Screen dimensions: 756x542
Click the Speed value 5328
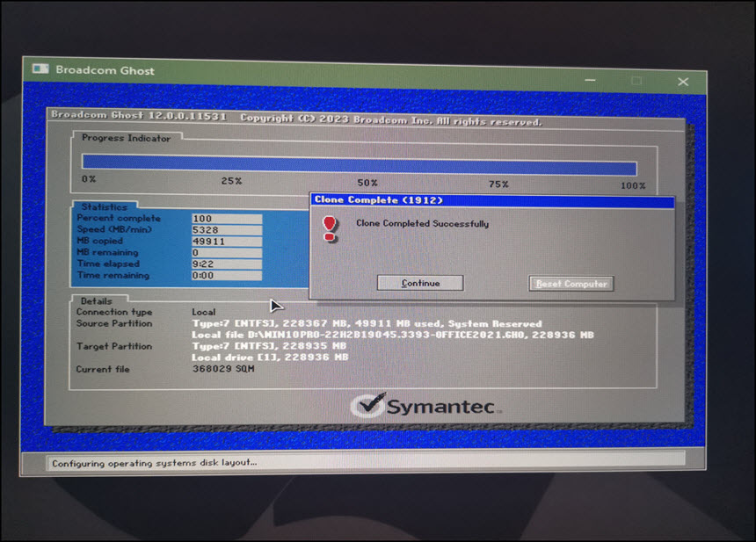pos(227,230)
